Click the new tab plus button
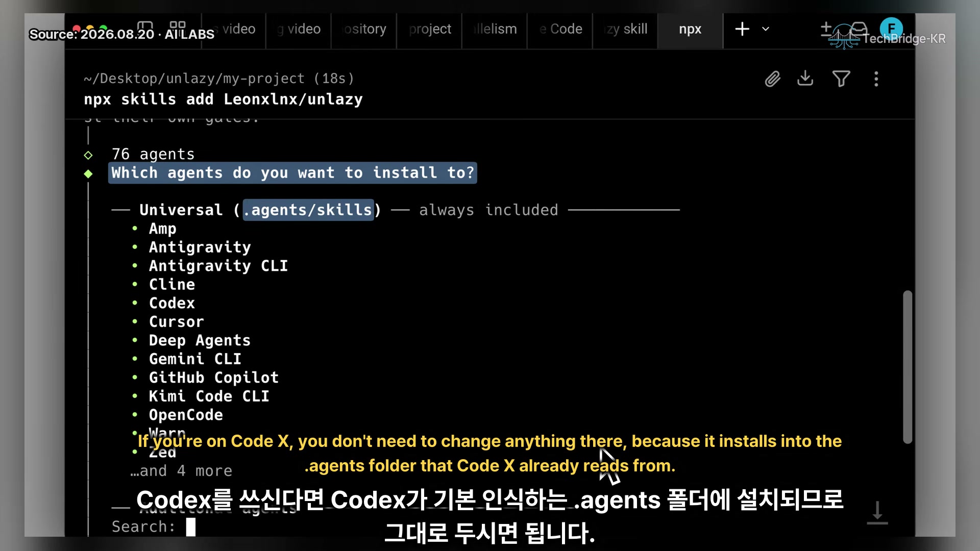Viewport: 980px width, 551px height. pos(742,29)
